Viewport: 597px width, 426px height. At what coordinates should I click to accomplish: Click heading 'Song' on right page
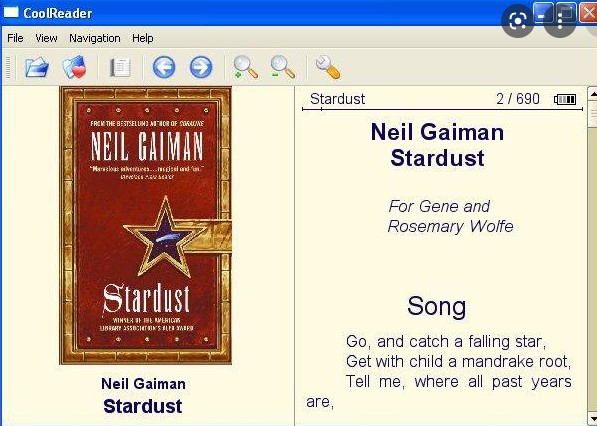[x=437, y=307]
